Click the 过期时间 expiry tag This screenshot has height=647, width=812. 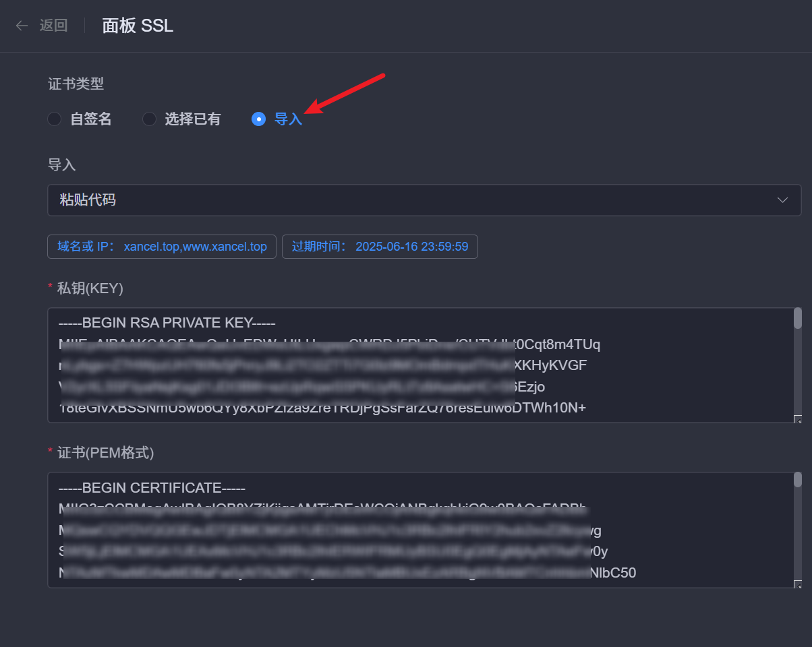tap(380, 247)
